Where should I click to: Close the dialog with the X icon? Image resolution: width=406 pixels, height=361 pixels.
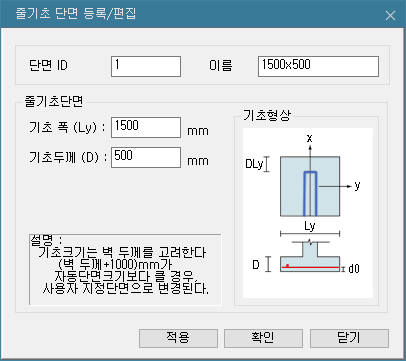[x=390, y=15]
